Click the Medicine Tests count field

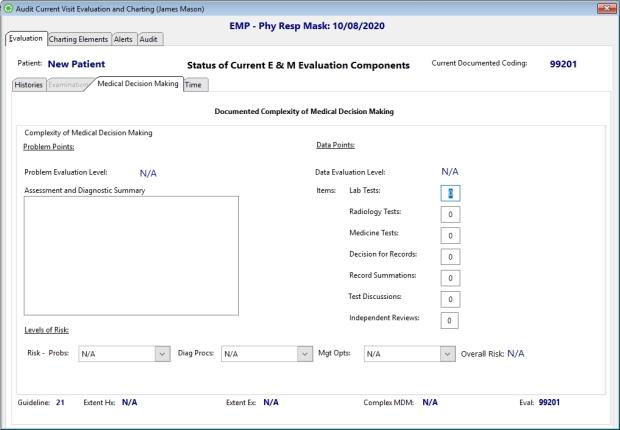coord(450,236)
